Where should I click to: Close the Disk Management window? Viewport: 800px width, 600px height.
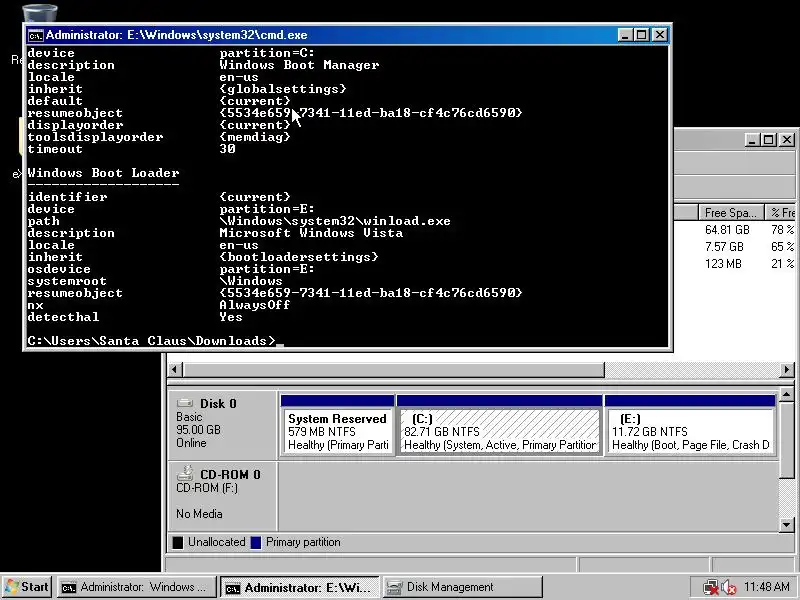pos(787,140)
